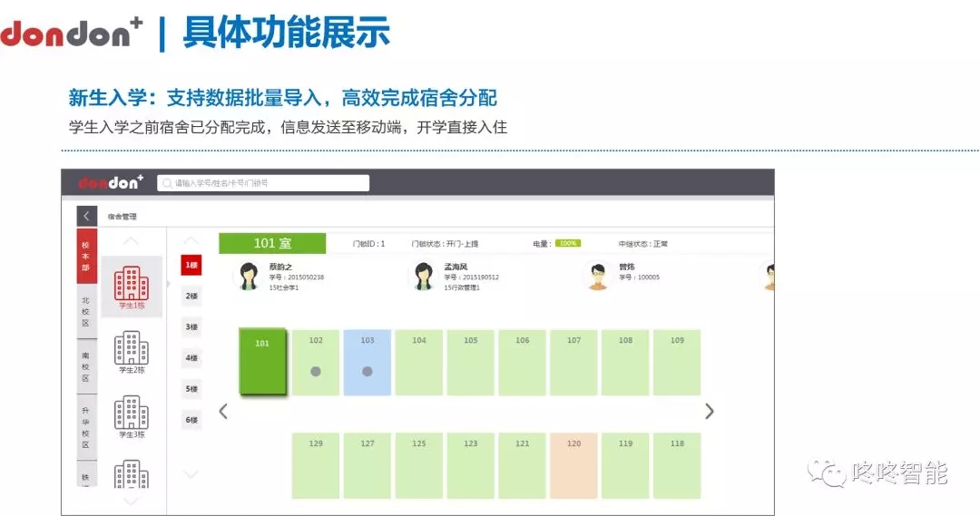The image size is (980, 516).
Task: Switch to the 升华校区 campus tab
Action: (x=86, y=427)
